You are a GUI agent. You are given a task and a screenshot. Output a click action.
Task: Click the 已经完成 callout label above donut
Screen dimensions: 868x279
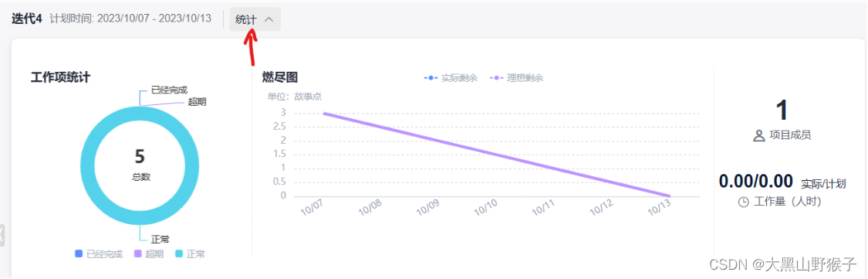[x=170, y=90]
